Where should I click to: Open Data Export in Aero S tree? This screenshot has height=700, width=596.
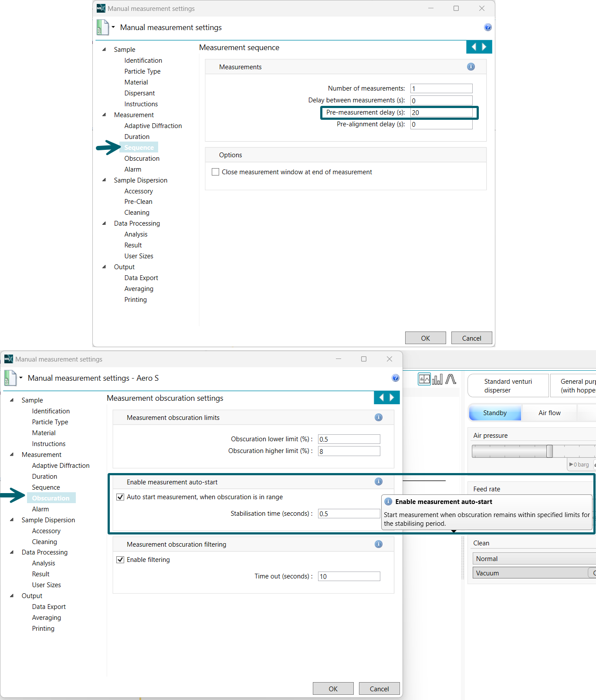coord(49,607)
